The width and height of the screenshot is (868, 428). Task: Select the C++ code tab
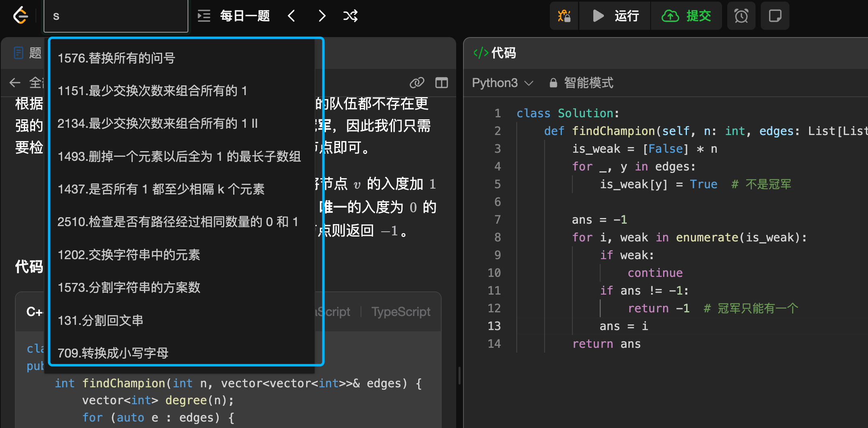[x=35, y=312]
